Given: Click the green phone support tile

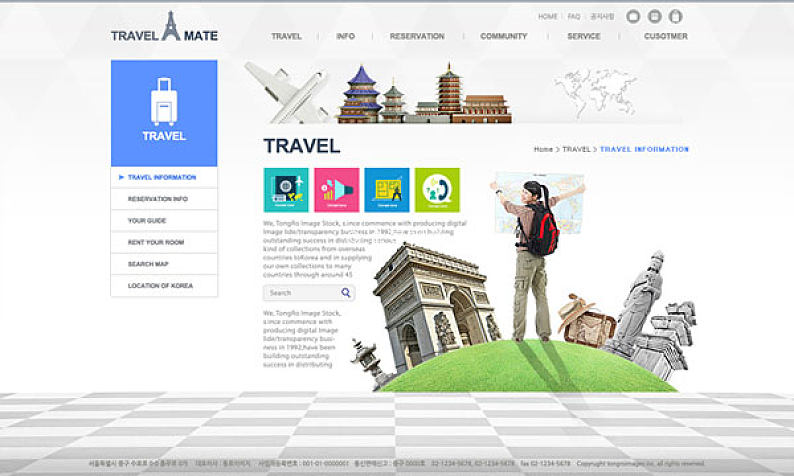Looking at the screenshot, I should [438, 190].
